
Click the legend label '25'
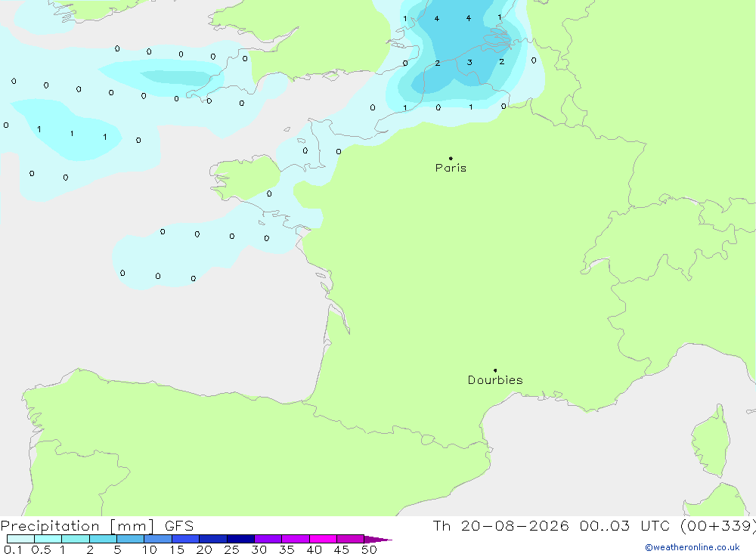pyautogui.click(x=231, y=549)
